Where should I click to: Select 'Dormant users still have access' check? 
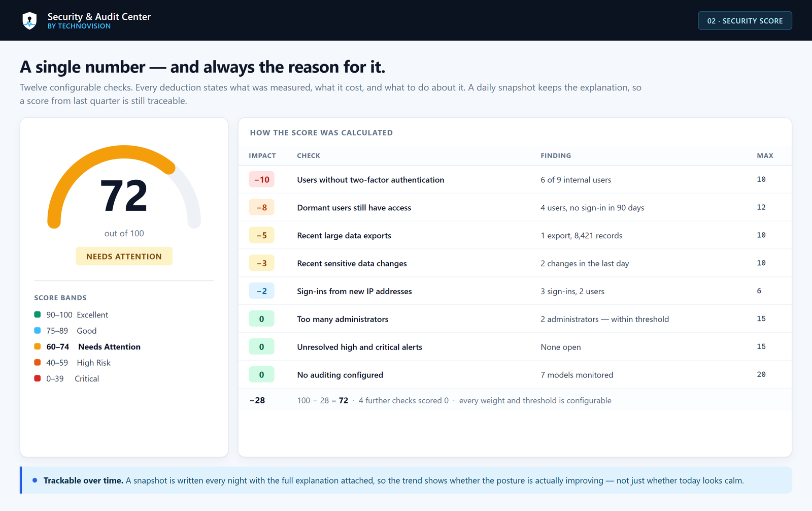tap(354, 208)
